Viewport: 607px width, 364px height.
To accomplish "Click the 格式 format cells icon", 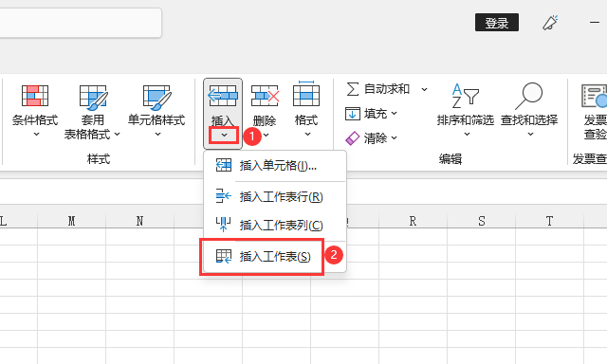I will [306, 94].
